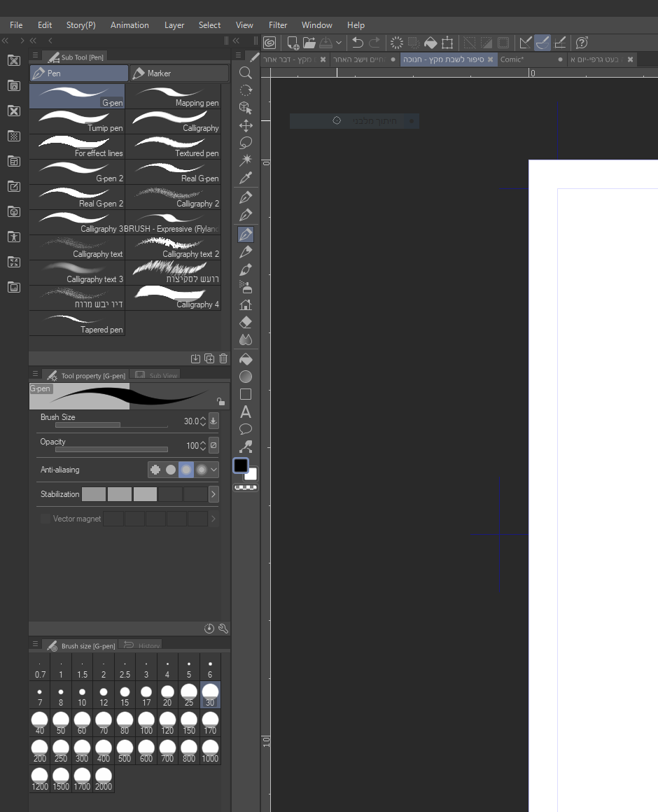Open the Filter menu

tap(278, 25)
